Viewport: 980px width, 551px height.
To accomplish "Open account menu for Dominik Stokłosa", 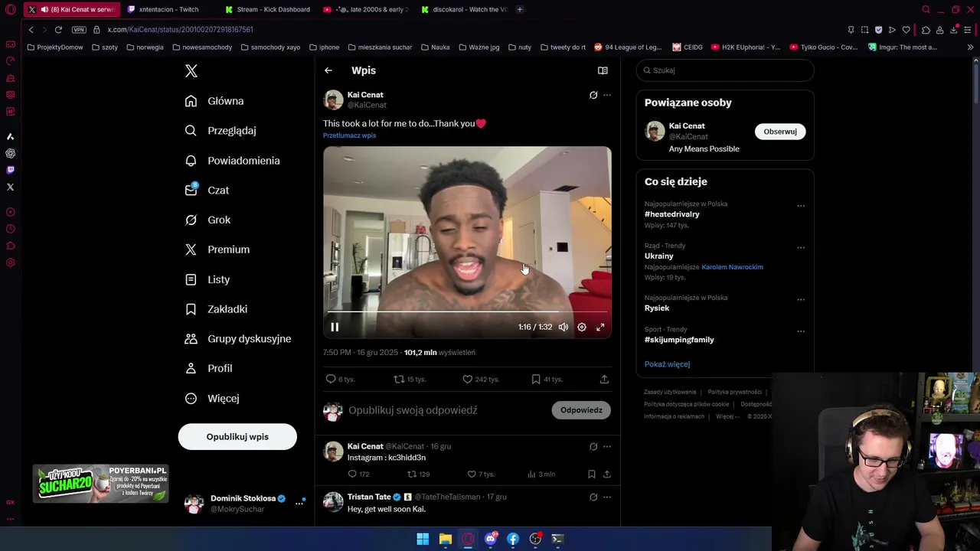I will [x=299, y=503].
